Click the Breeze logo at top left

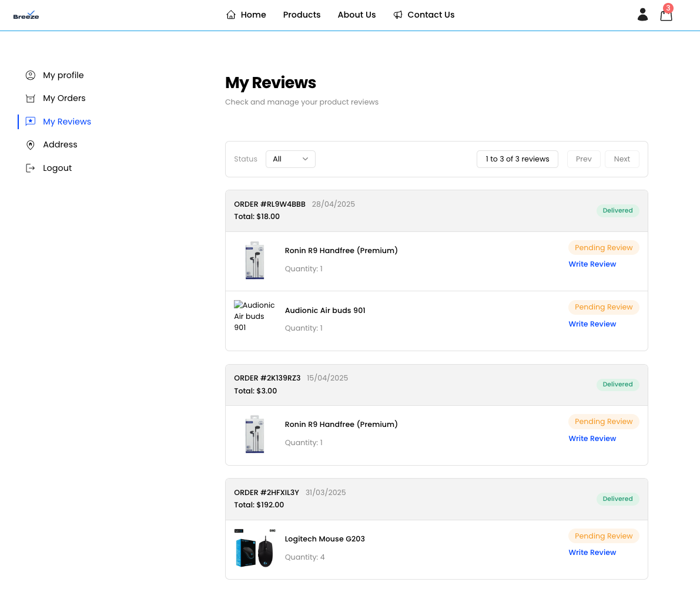coord(26,15)
